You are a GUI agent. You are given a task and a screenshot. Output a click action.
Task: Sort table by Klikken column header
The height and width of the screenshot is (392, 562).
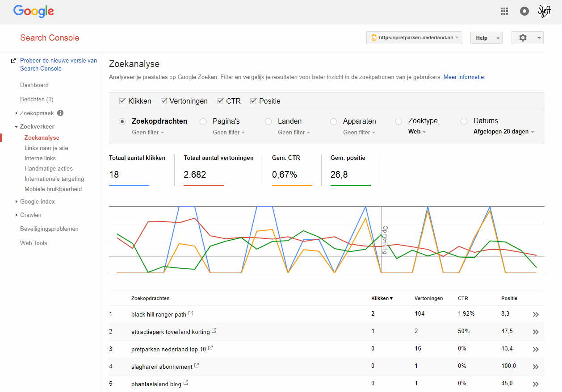tap(382, 298)
